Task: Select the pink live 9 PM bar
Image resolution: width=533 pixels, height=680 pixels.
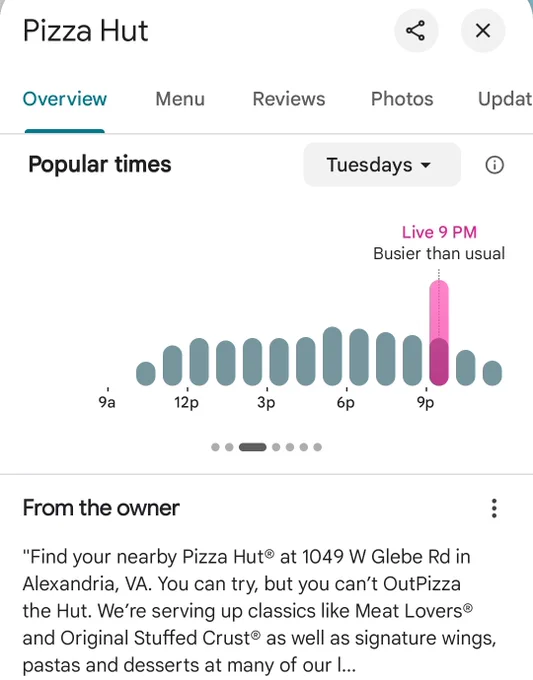Action: (439, 333)
